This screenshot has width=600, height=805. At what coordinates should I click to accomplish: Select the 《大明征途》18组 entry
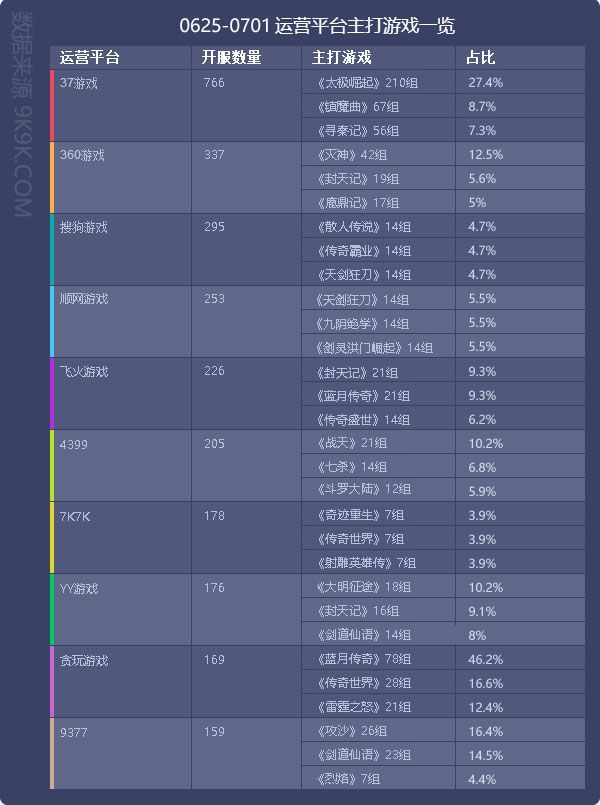click(x=364, y=587)
